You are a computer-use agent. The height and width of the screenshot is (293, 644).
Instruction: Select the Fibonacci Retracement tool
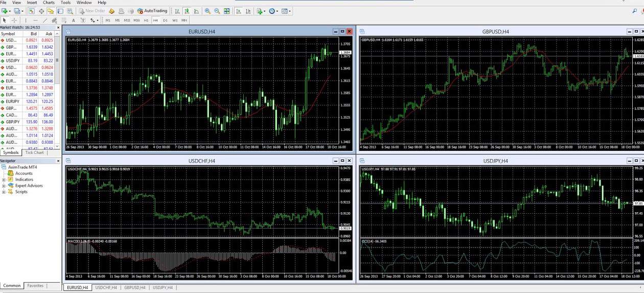click(x=64, y=20)
